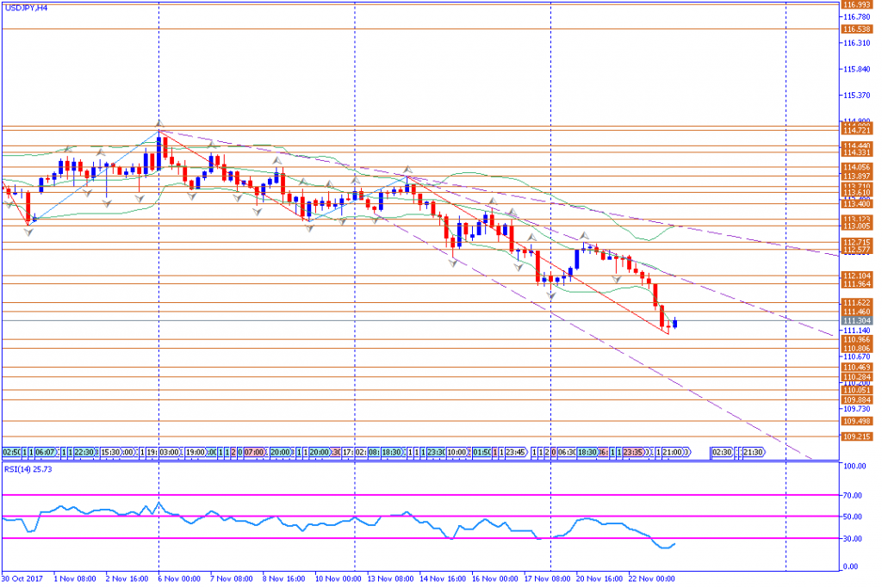Click the 112.104 price level label
The image size is (882, 588).
(x=854, y=275)
